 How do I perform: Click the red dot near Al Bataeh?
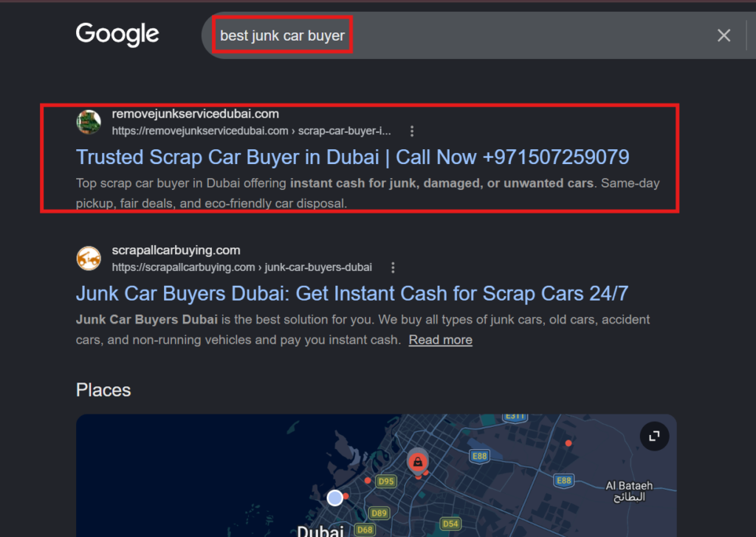[x=568, y=443]
